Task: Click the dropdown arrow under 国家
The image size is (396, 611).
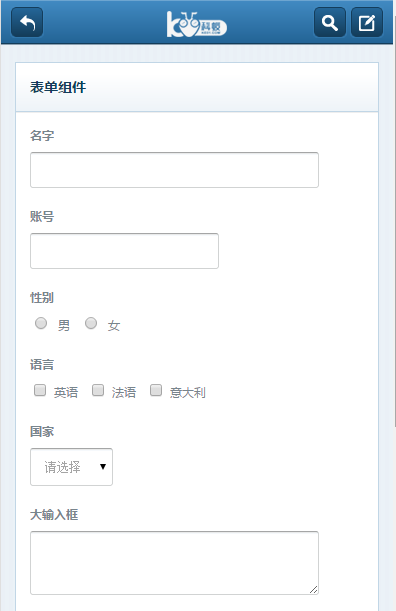Action: pos(103,466)
